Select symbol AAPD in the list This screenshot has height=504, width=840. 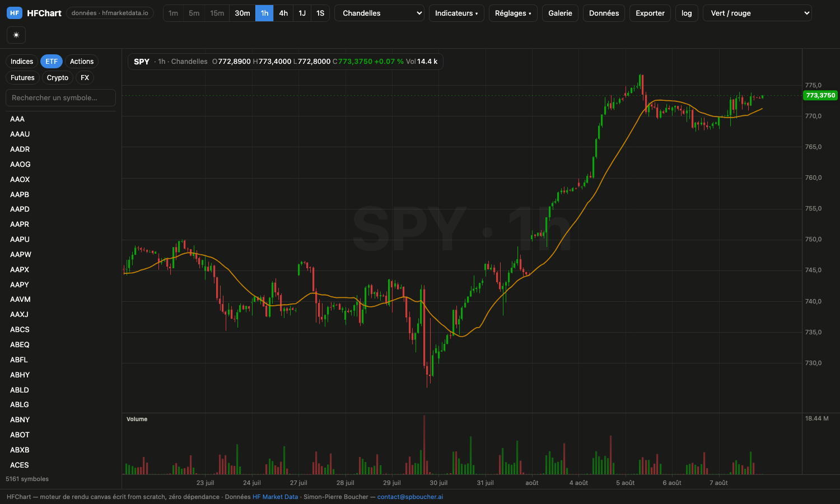tap(60, 209)
